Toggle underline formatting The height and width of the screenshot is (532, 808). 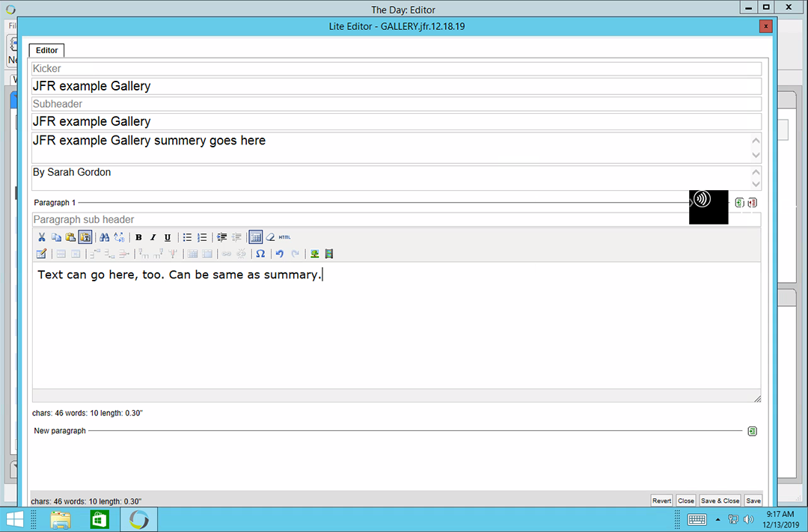168,237
